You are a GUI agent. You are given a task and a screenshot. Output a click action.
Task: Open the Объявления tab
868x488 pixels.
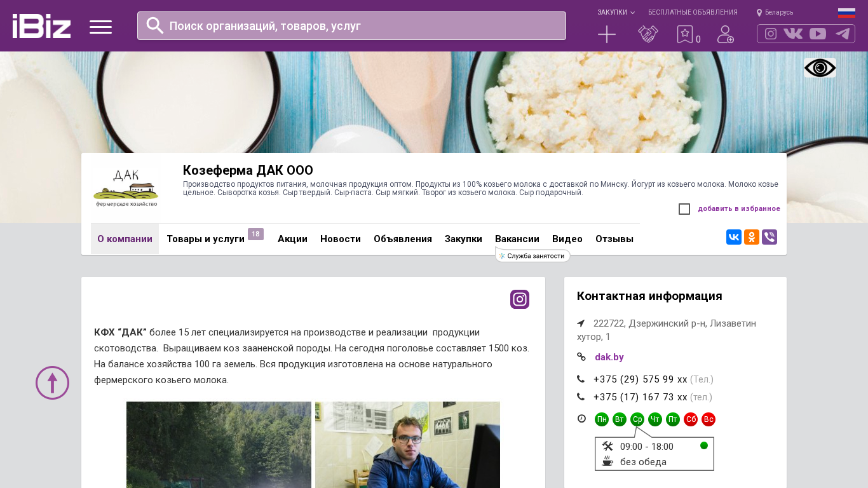(x=403, y=239)
